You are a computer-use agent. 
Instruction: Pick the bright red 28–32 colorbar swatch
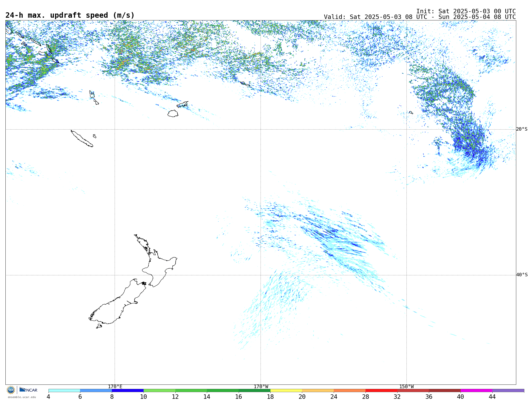381,391
